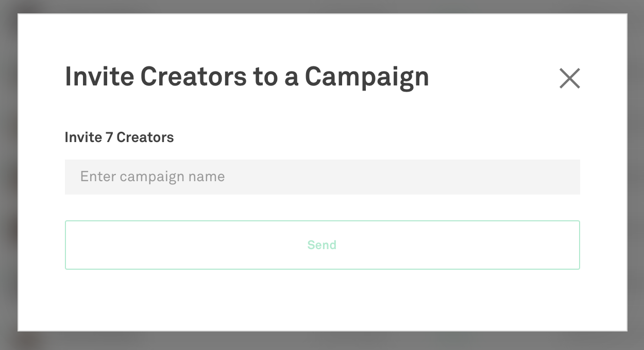Click the overlay outside the modal
The width and height of the screenshot is (644, 350).
coord(9,175)
